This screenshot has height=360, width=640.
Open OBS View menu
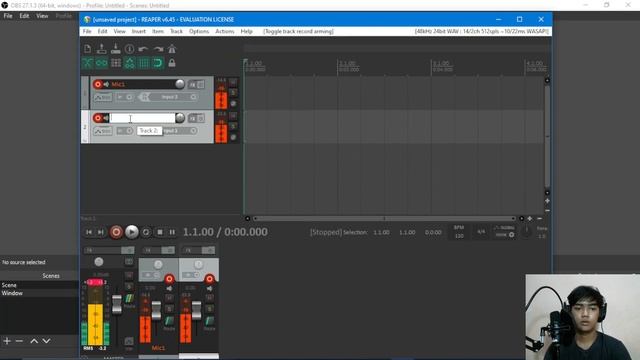[42, 16]
